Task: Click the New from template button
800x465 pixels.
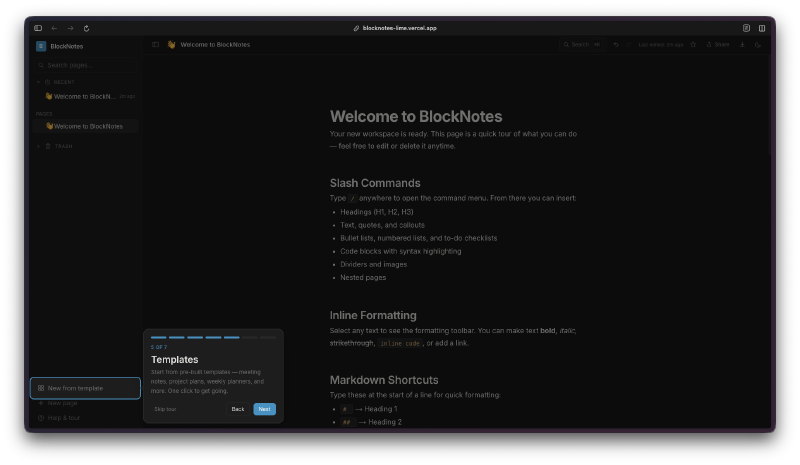Action: click(x=85, y=388)
